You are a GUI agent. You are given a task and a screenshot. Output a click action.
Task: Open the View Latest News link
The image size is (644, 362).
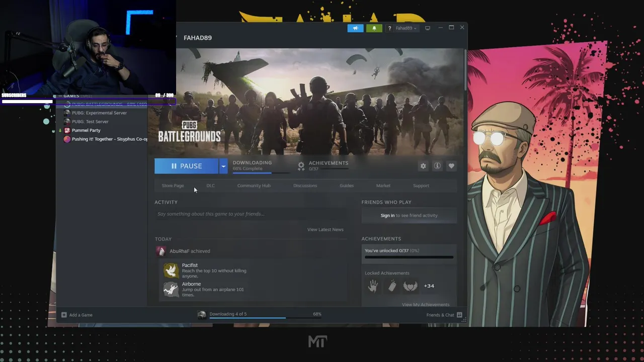325,229
